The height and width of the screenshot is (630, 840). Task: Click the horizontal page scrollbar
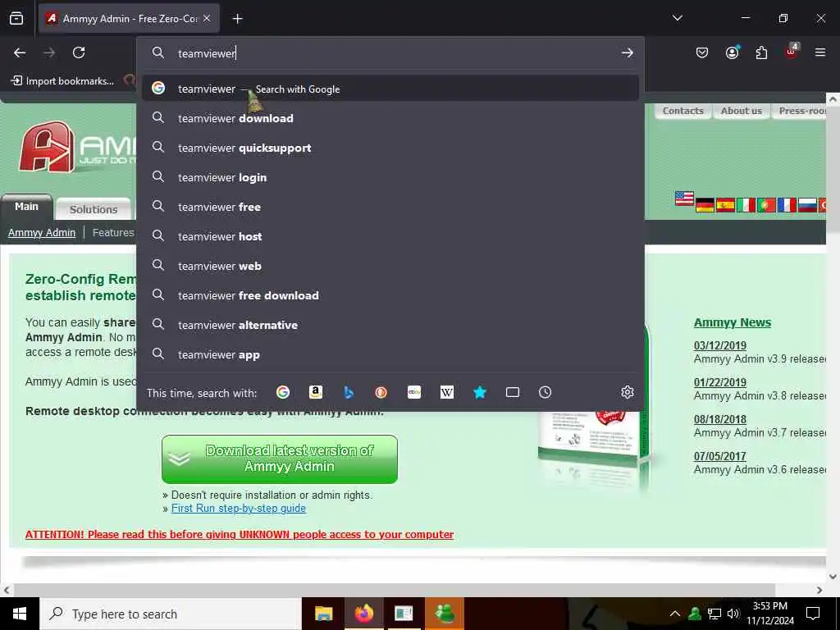(394, 590)
